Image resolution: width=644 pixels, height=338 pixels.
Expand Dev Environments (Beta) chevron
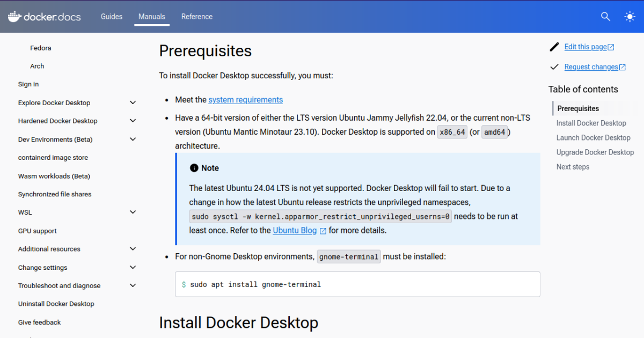pyautogui.click(x=133, y=139)
